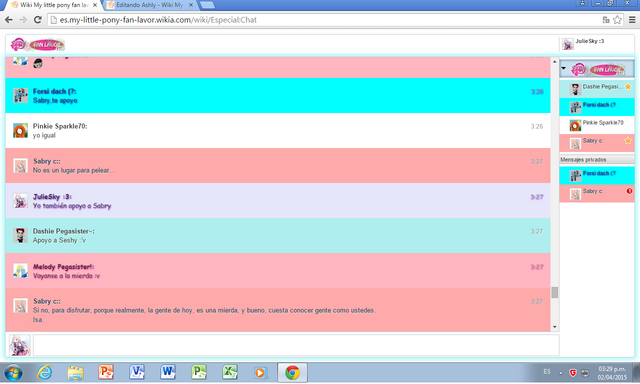
Task: Collapse the user list with the arrow toggle
Action: pyautogui.click(x=564, y=68)
